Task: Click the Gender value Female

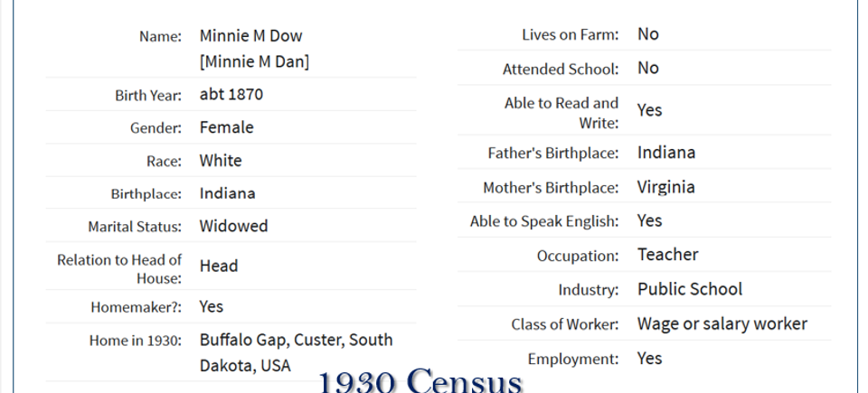Action: pos(226,127)
